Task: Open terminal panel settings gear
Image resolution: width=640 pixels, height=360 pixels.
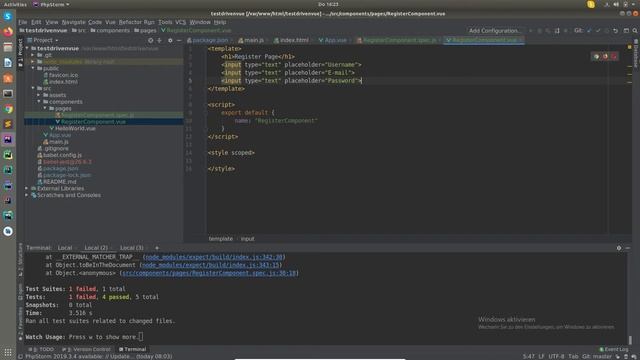Action: [x=619, y=248]
